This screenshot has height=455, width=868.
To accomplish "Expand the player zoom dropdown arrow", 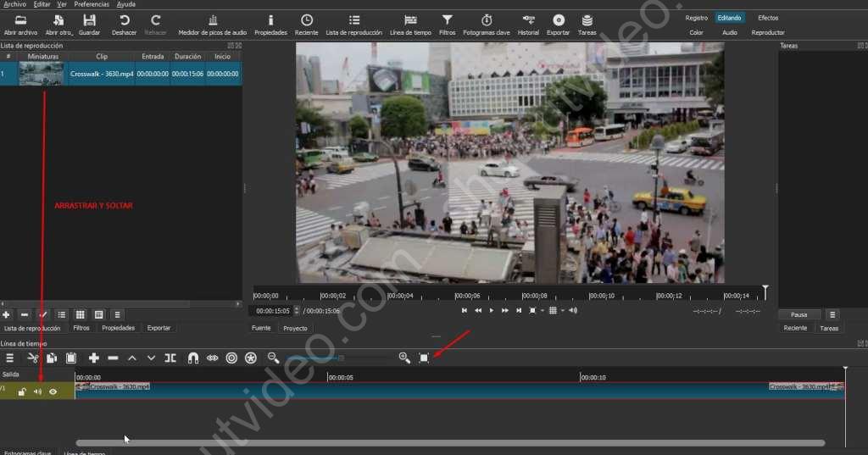I will [542, 310].
